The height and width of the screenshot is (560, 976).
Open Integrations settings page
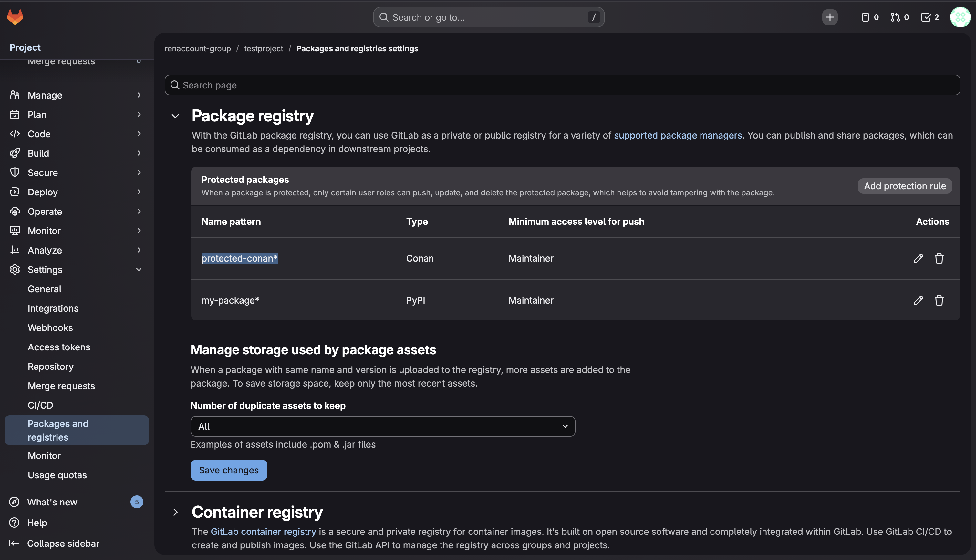[x=53, y=308]
